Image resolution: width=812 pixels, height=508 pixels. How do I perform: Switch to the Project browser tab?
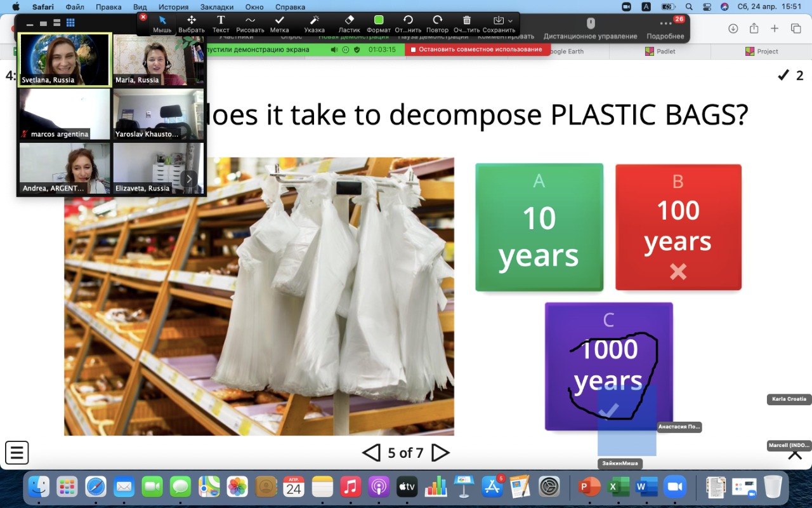[762, 51]
